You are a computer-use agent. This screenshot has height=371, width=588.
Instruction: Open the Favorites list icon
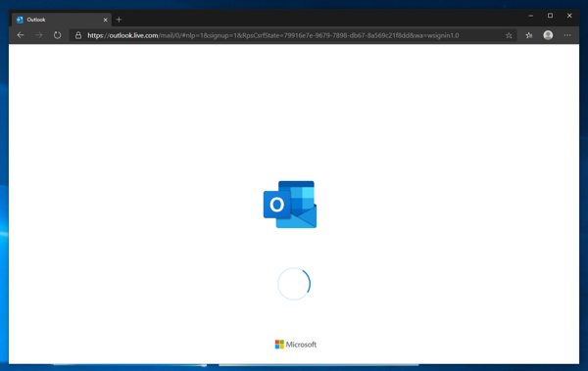pos(529,35)
